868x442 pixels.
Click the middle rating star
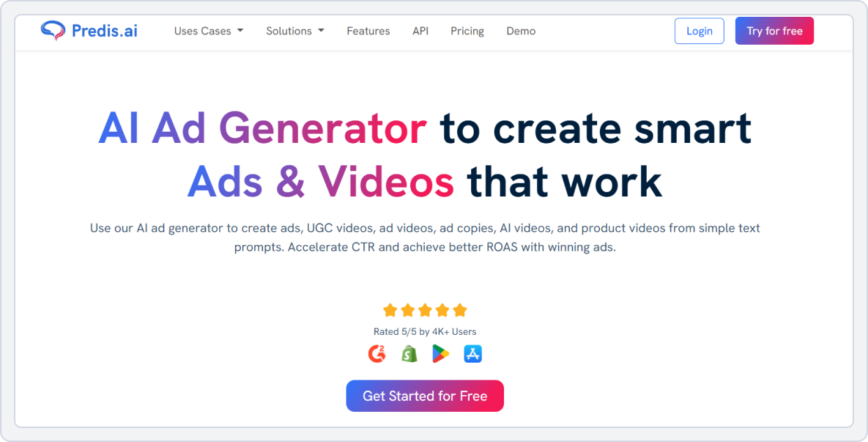click(x=425, y=310)
